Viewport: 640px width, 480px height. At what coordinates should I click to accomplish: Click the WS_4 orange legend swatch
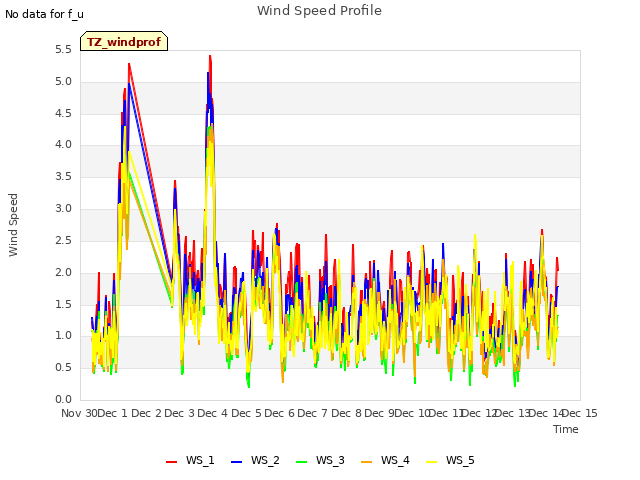[x=367, y=462]
